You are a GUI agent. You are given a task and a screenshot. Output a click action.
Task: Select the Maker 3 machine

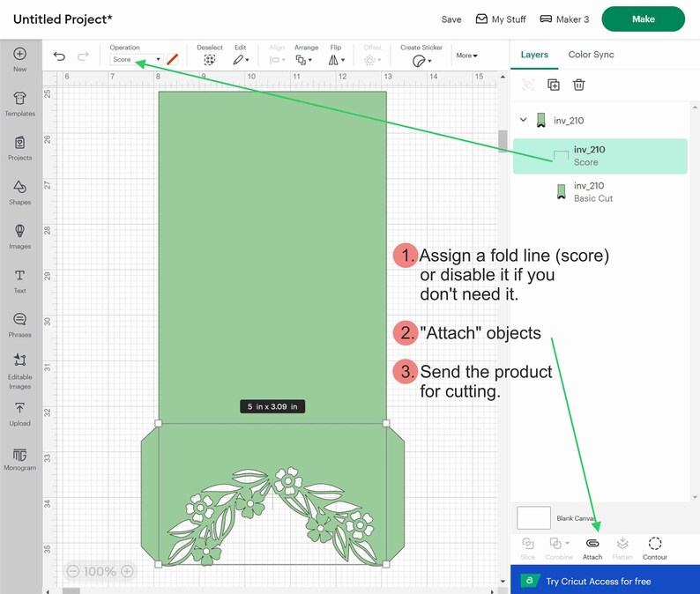tap(564, 19)
